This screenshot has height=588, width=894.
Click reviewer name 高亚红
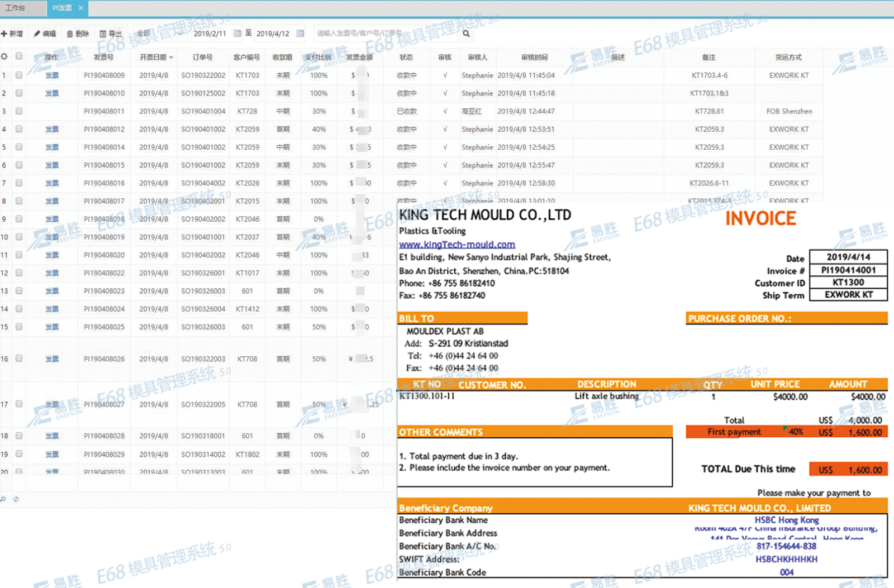click(x=472, y=111)
